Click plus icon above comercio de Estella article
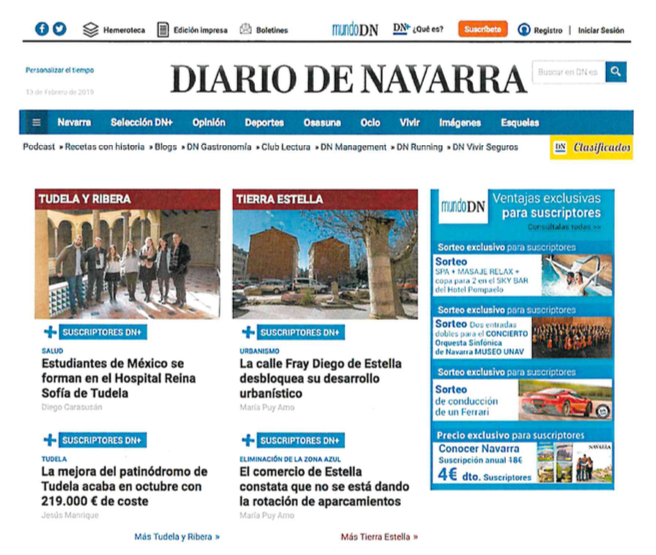Viewport: 656px width, 555px height. [248, 440]
